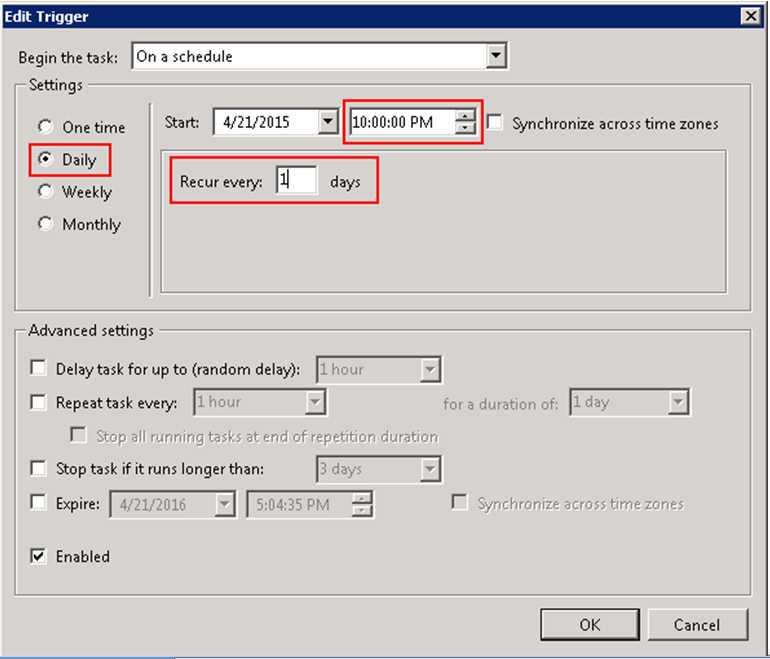Open the Start date calendar dropdown
Viewport: 770px width, 659px height.
tap(327, 121)
